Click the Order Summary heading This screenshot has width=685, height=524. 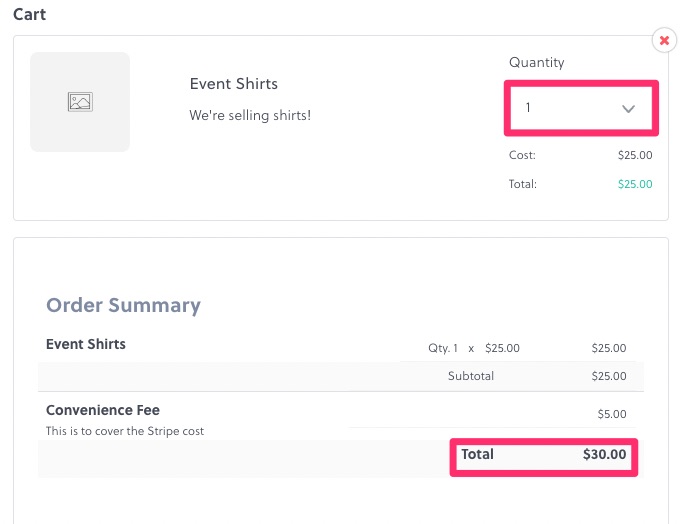pyautogui.click(x=123, y=305)
